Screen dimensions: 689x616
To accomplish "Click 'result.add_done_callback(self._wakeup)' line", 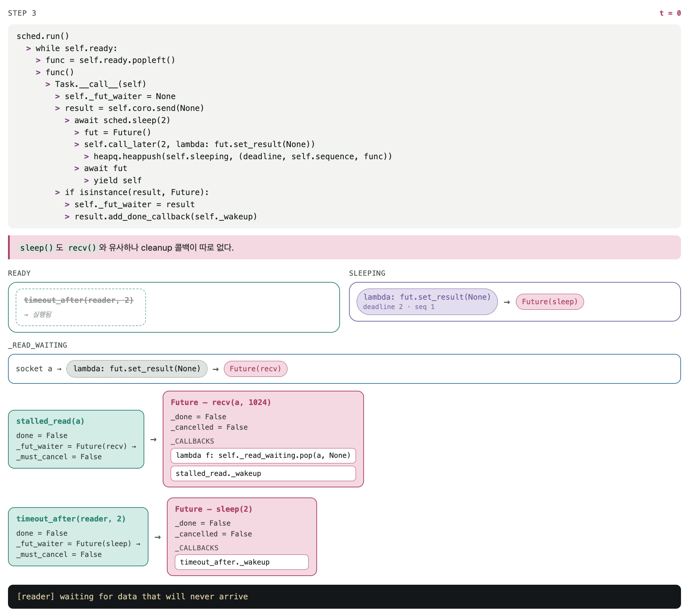I will 165,217.
